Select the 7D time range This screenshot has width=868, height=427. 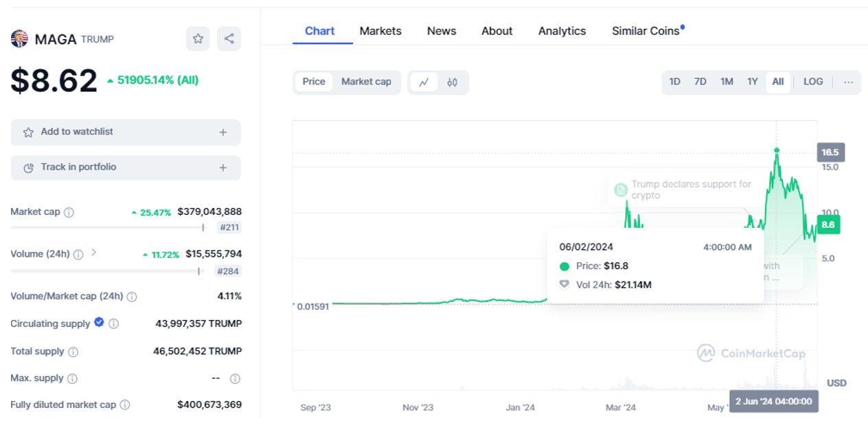pyautogui.click(x=700, y=82)
